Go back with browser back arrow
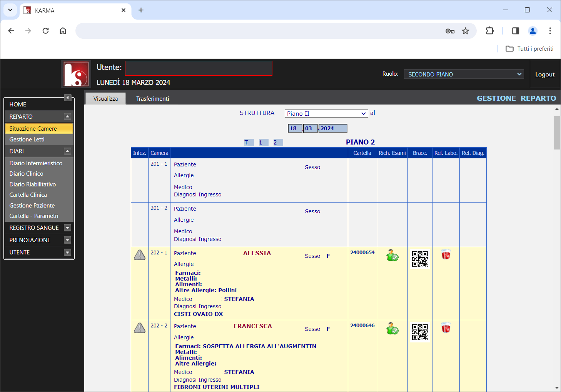 11,31
